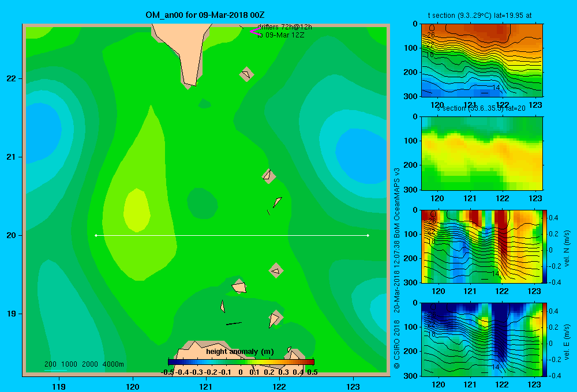This screenshot has width=577, height=392.
Task: Click the '© CSIRO 2018' vertical text
Action: (397, 345)
